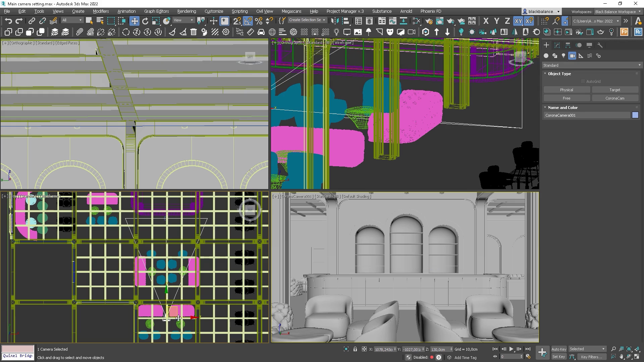644x362 pixels.
Task: Open the Standard camera category dropdown
Action: 592,65
